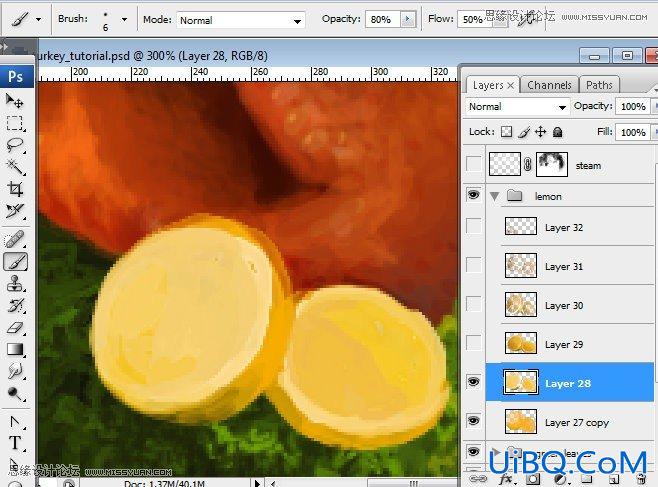This screenshot has width=658, height=487.
Task: Select the Move tool
Action: 15,101
